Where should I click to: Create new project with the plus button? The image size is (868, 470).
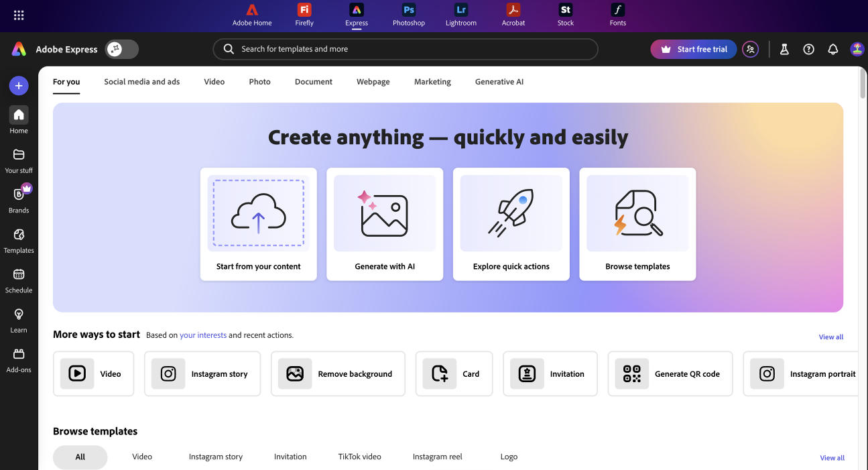18,85
